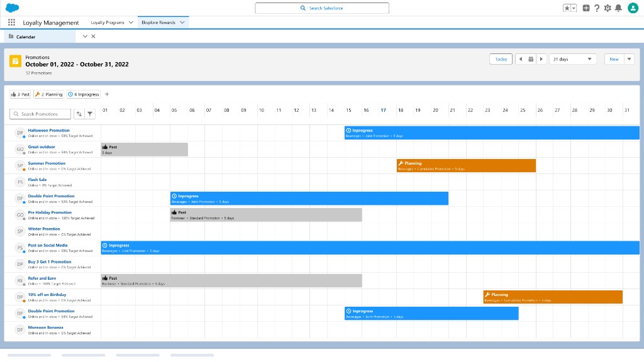Image resolution: width=644 pixels, height=362 pixels.
Task: Expand the Loyalty Programs tab menu
Action: [x=131, y=23]
